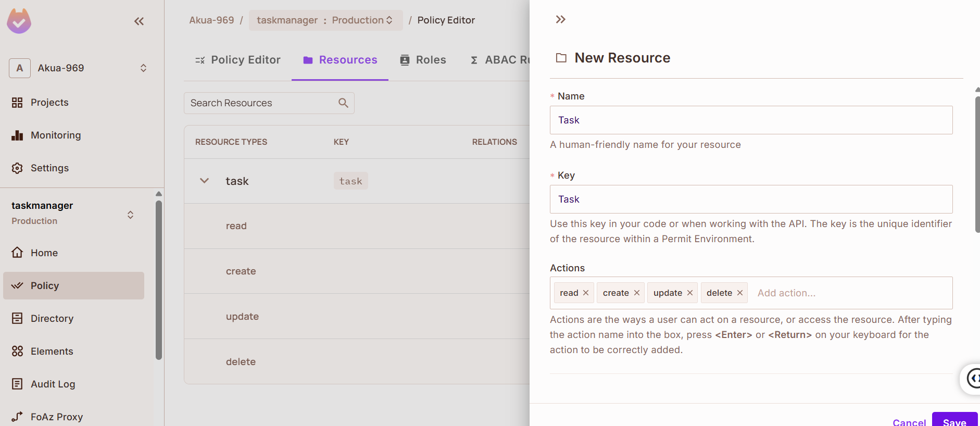Click the FoAz Proxy icon
This screenshot has height=426, width=980.
(x=17, y=417)
